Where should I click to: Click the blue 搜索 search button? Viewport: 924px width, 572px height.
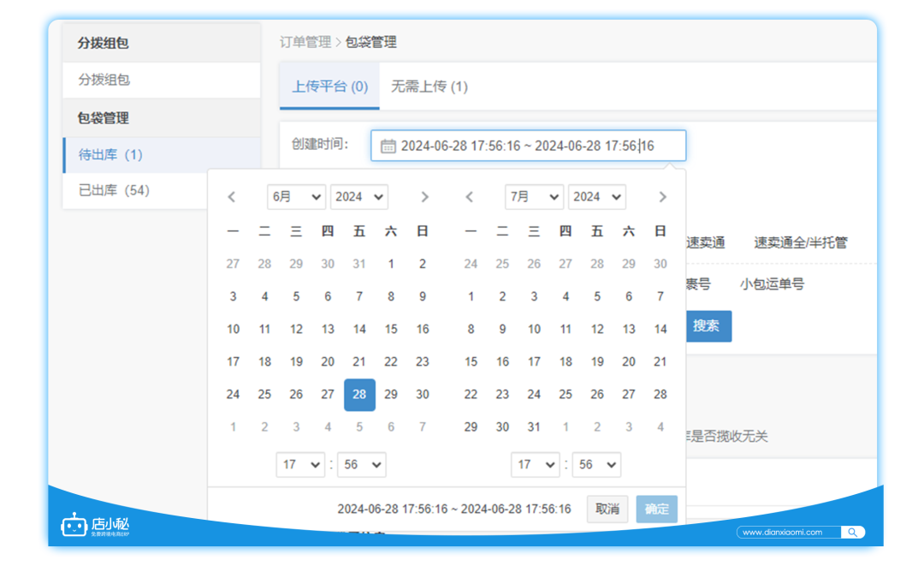click(708, 326)
